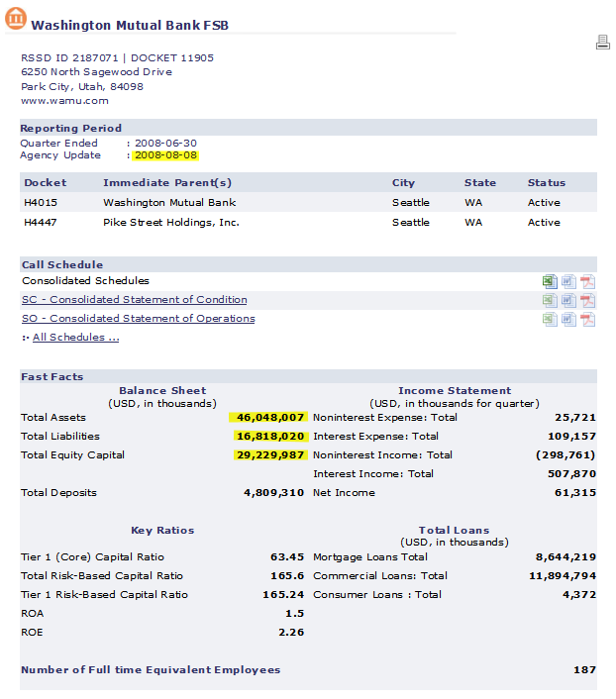Viewport: 616px width, 699px height.
Task: Click ROE value 2.26
Action: pos(291,632)
